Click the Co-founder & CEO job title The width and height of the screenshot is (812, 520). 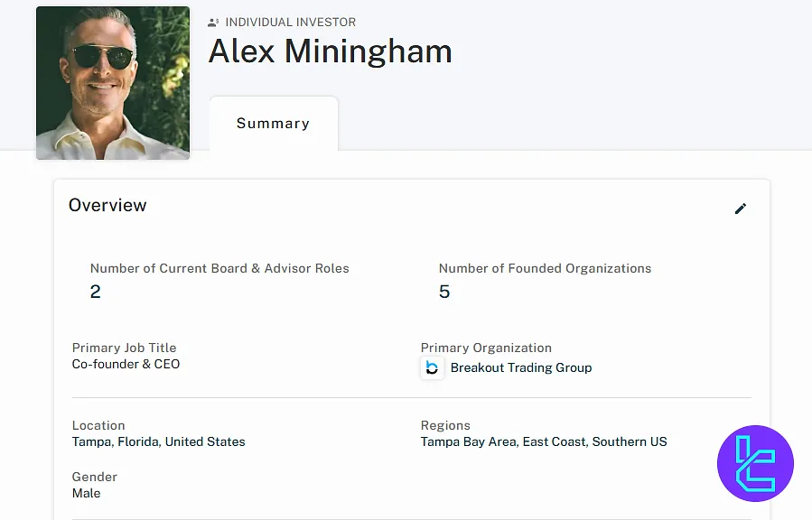pyautogui.click(x=126, y=364)
